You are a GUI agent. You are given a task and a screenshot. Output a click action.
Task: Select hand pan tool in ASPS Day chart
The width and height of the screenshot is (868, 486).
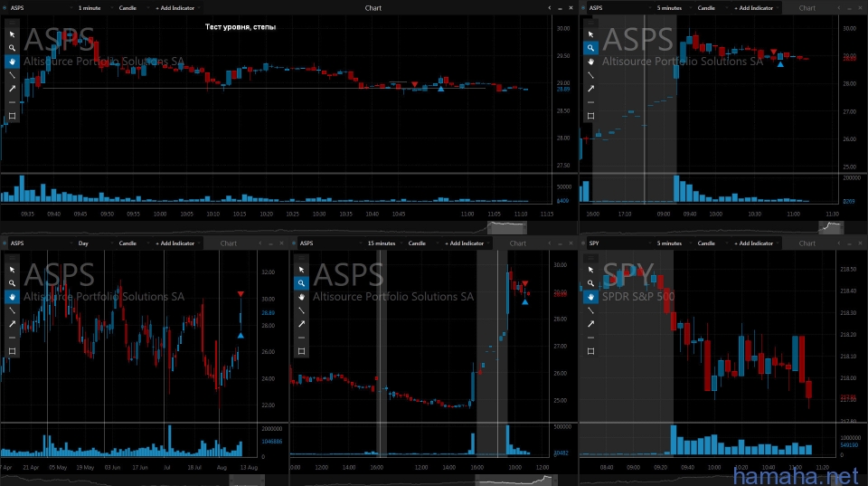click(12, 297)
